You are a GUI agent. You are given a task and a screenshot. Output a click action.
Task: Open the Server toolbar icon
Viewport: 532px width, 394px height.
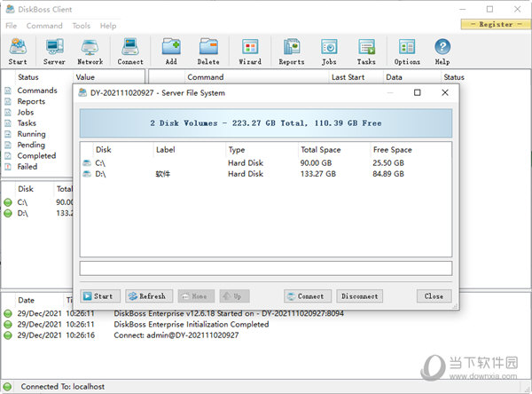pyautogui.click(x=54, y=51)
